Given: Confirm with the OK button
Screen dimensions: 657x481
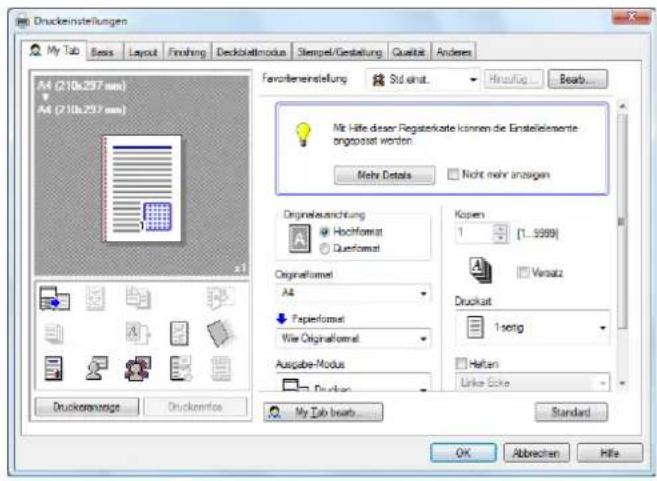Looking at the screenshot, I should [x=463, y=453].
